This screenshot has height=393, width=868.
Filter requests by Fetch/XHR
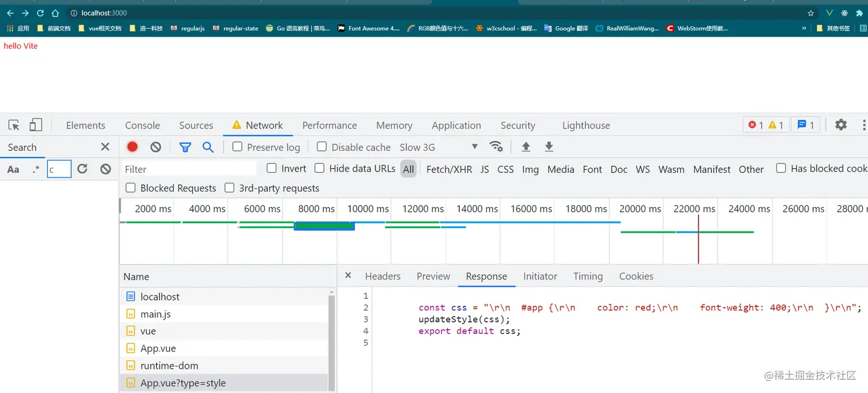point(449,169)
